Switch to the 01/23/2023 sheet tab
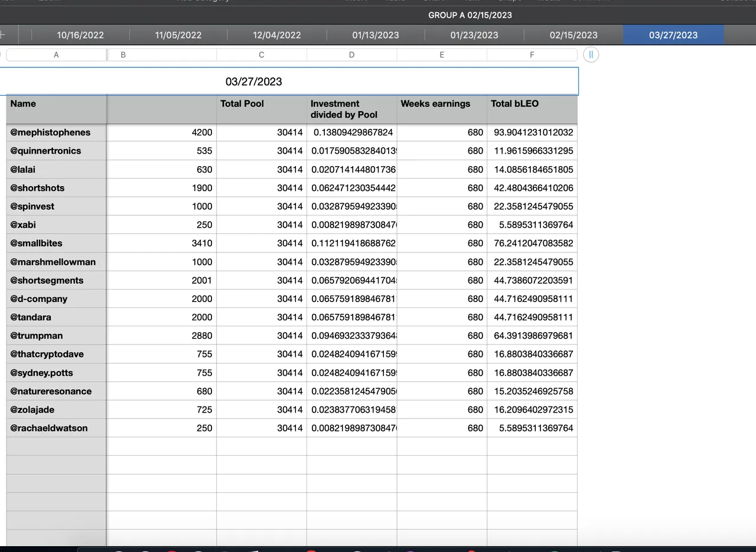The width and height of the screenshot is (756, 552). [474, 35]
